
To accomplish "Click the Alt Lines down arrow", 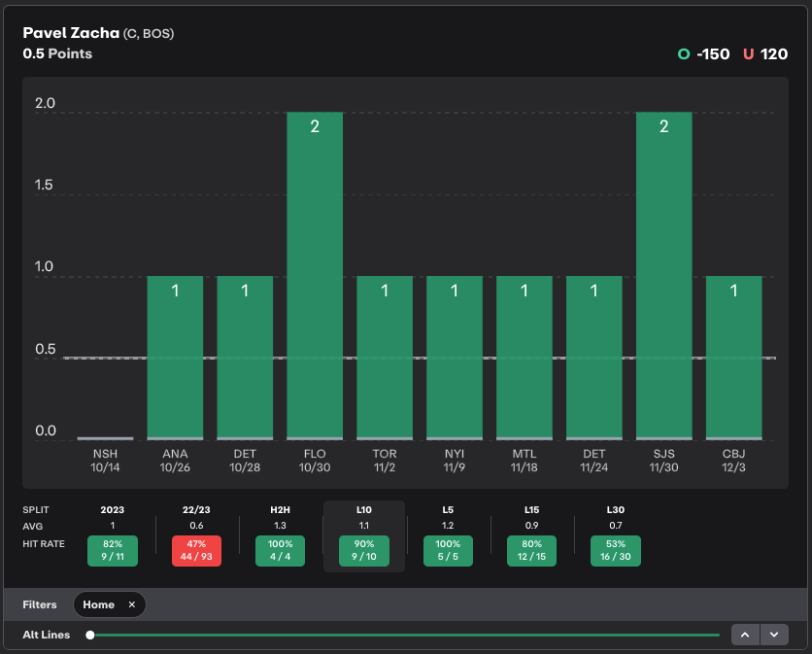I will coord(773,635).
